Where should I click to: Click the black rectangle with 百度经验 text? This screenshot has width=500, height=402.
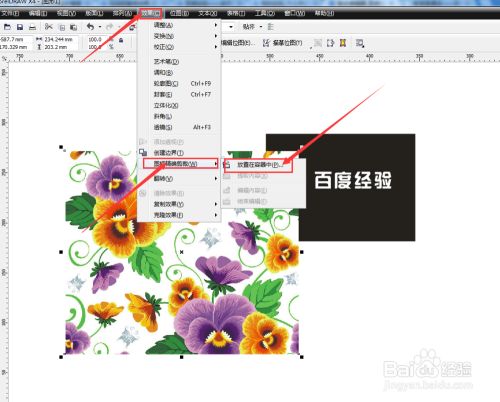tap(357, 187)
